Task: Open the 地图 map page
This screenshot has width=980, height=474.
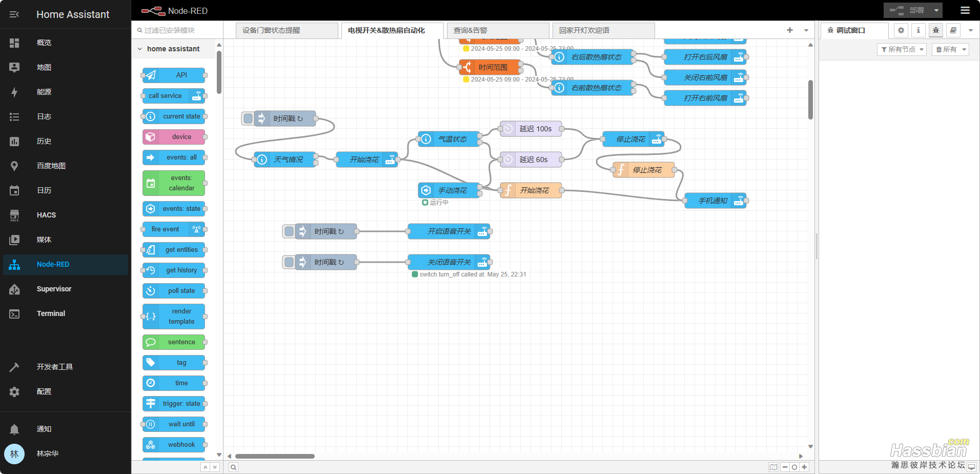Action: [66, 67]
